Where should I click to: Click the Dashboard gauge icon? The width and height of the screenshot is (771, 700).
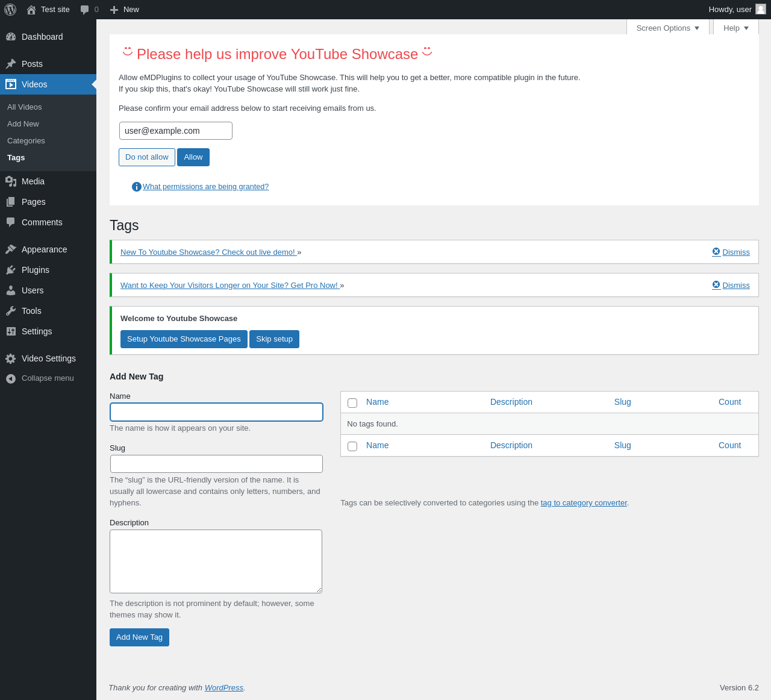pos(11,37)
